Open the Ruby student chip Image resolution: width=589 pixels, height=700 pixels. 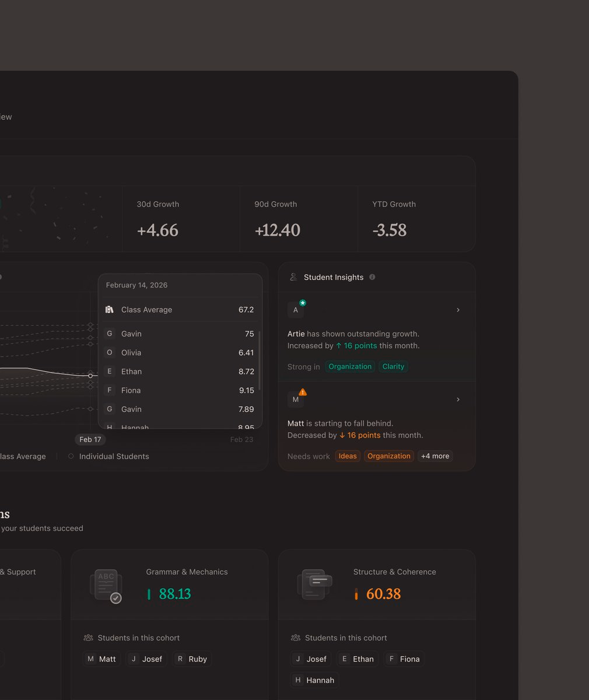(192, 659)
